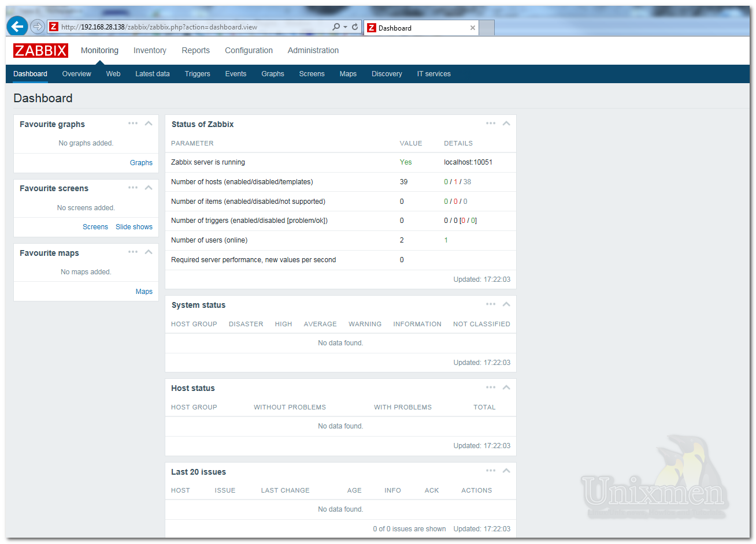Screen dimensions: 756x544
Task: Click the Slide shows link
Action: pos(134,227)
